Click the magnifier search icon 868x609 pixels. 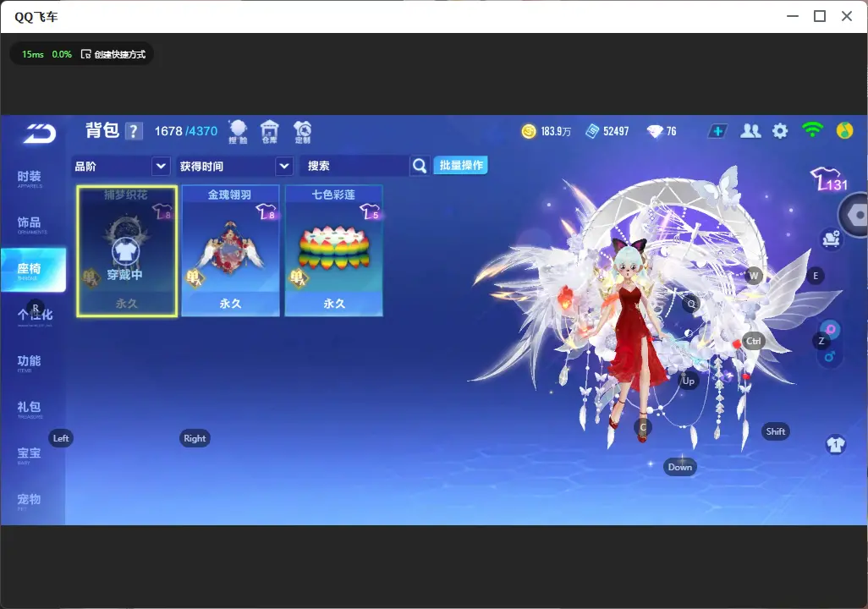tap(420, 166)
